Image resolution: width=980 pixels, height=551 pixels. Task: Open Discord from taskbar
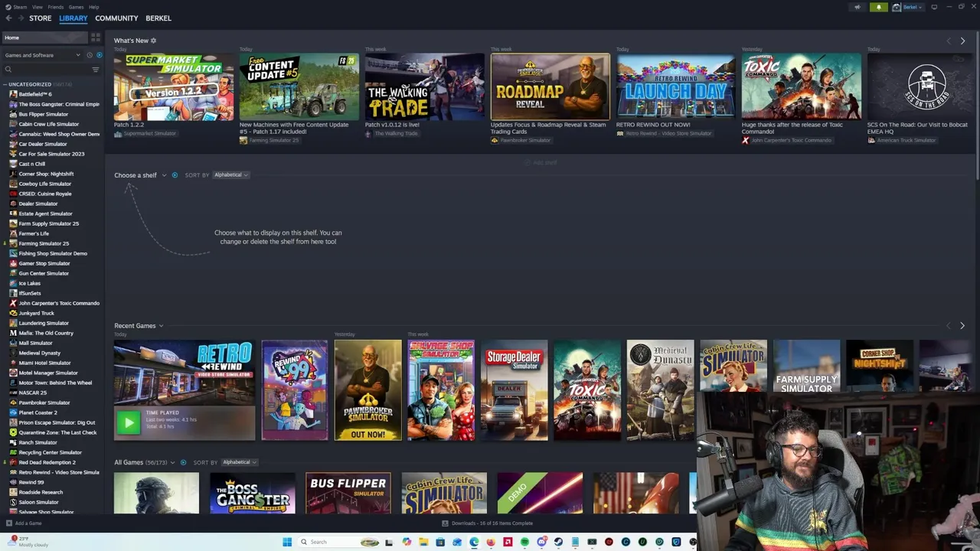(x=541, y=542)
